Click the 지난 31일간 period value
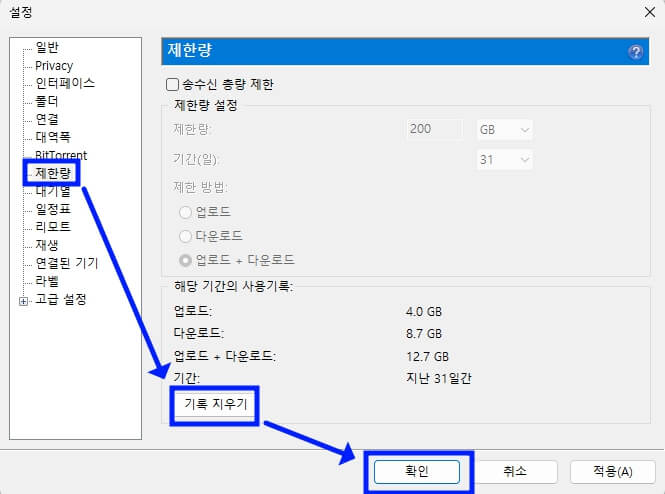Viewport: 665px width, 494px height. (439, 378)
